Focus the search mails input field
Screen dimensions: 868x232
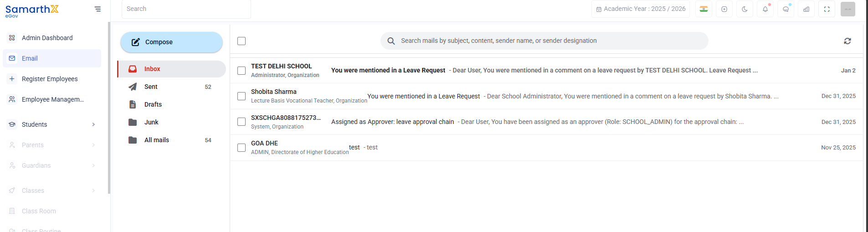(x=544, y=41)
